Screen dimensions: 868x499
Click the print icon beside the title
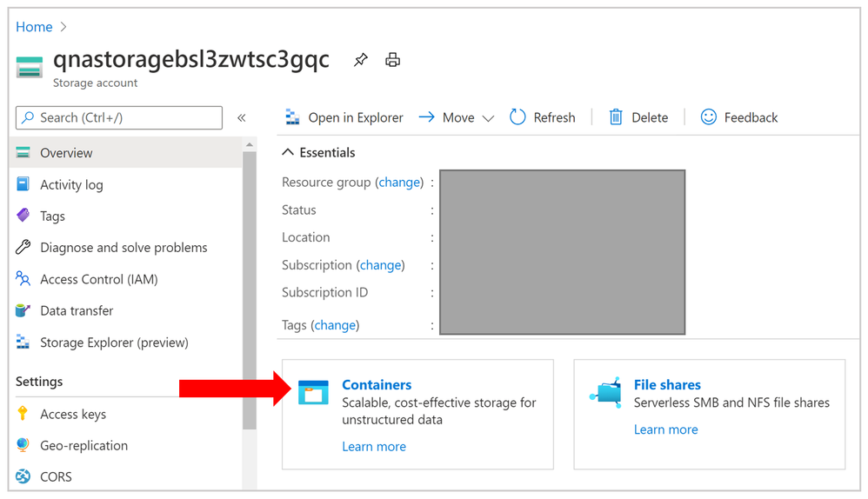pyautogui.click(x=393, y=60)
